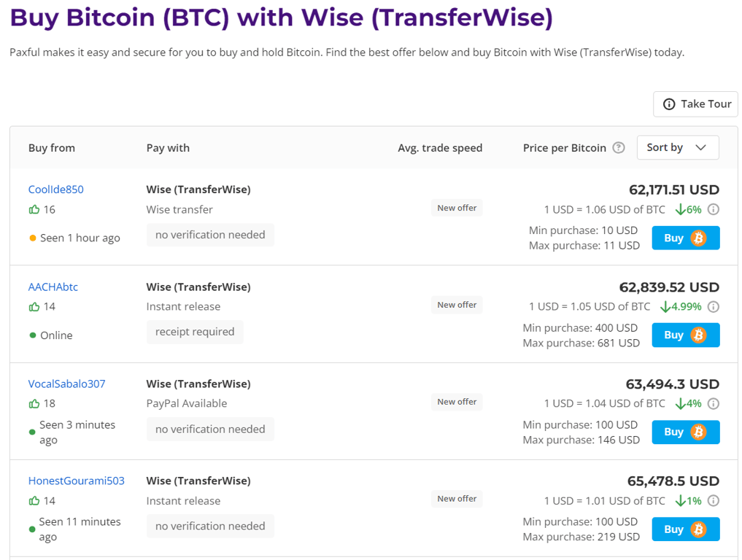Expand CoolIde850's New offer badge
Image resolution: width=742 pixels, height=560 pixels.
click(x=457, y=207)
